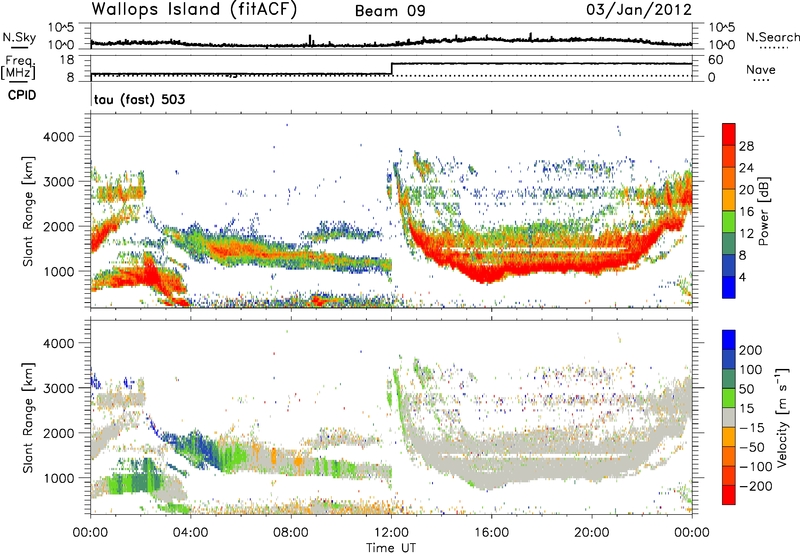
Task: Click the '-200' value on the velocity color bar
Action: click(x=756, y=486)
